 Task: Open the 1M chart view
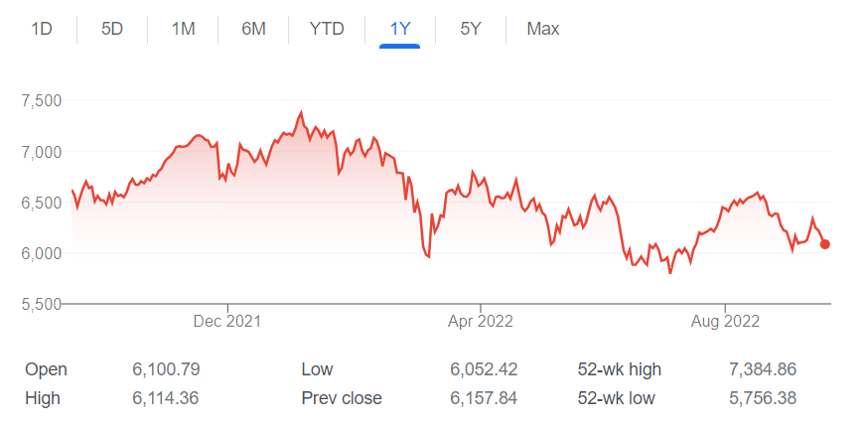tap(183, 29)
